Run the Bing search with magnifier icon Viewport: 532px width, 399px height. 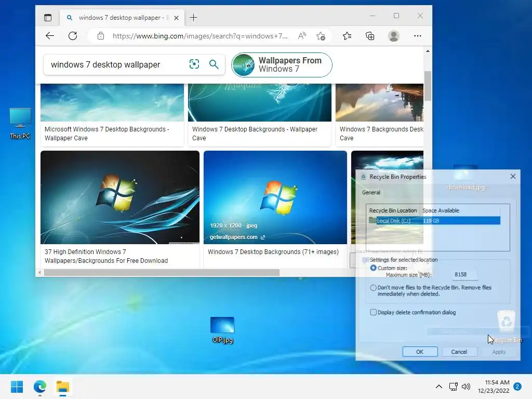(x=214, y=64)
